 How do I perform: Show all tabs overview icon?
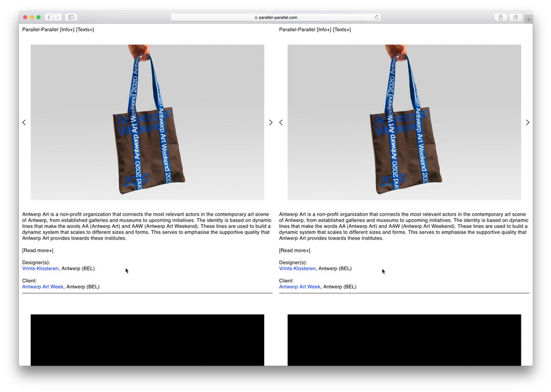tap(515, 17)
